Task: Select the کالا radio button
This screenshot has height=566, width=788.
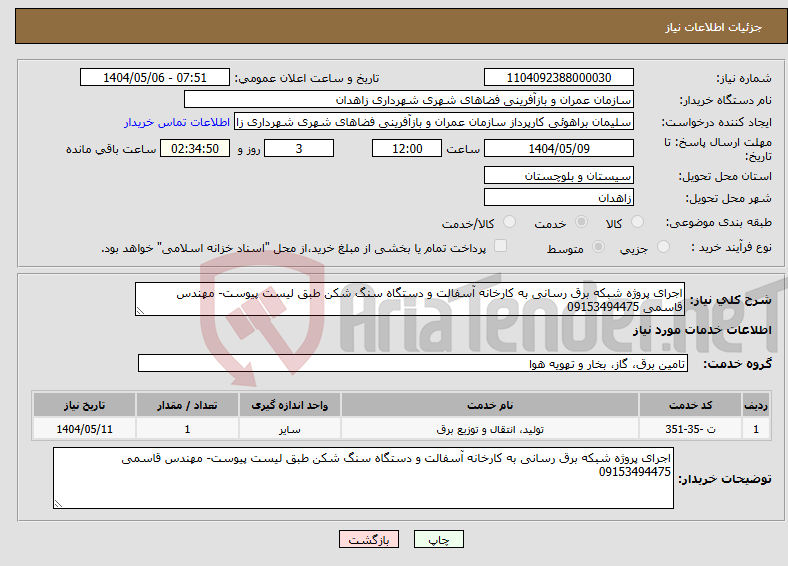Action: point(637,222)
